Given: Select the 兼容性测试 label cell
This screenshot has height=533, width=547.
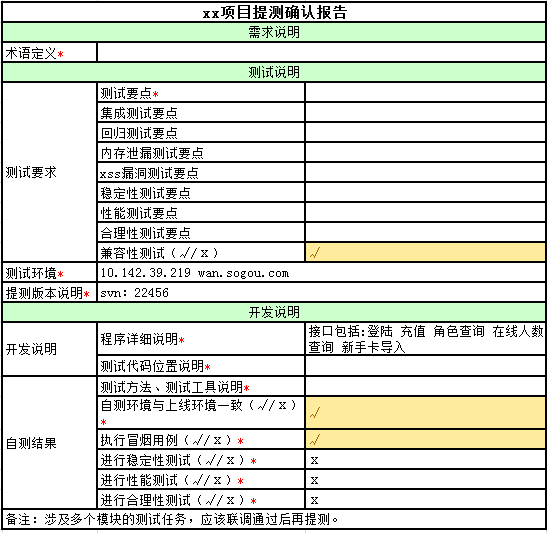Looking at the screenshot, I should coord(201,252).
